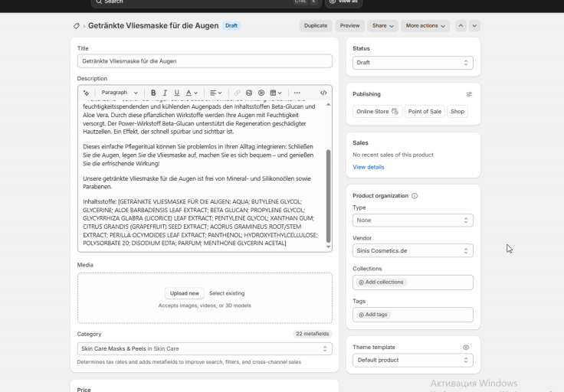564x392 pixels.
Task: Click the Draft badge beside product title
Action: [x=231, y=26]
